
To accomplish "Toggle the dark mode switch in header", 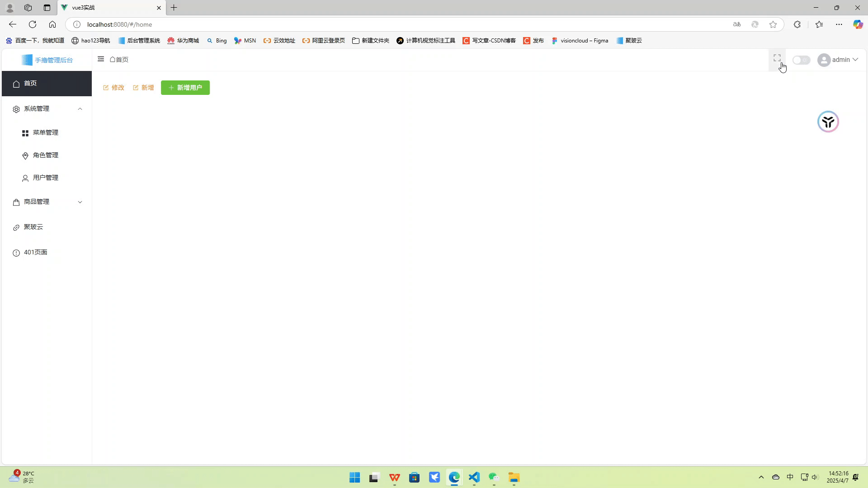I will click(x=801, y=60).
